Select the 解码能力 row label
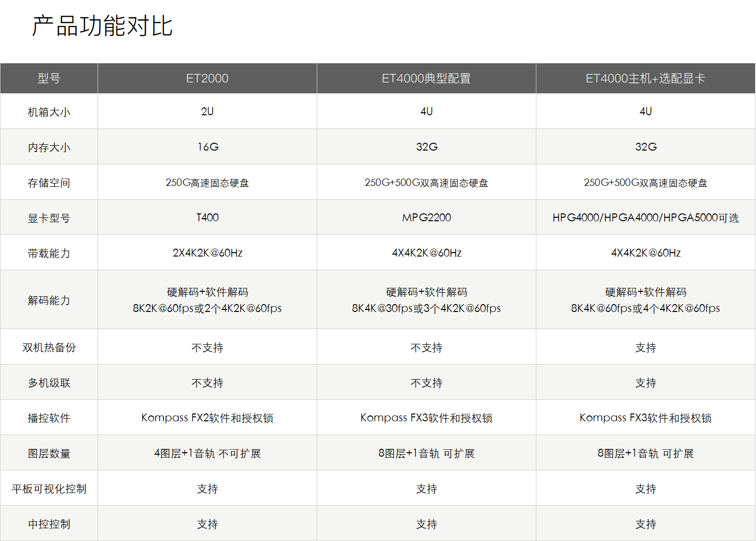This screenshot has width=756, height=541. click(49, 300)
